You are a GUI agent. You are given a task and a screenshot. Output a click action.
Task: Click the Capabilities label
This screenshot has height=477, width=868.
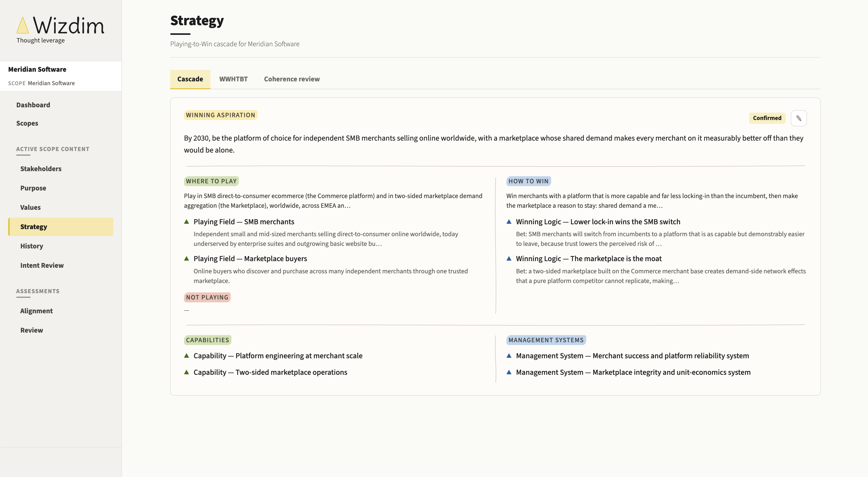pyautogui.click(x=208, y=340)
